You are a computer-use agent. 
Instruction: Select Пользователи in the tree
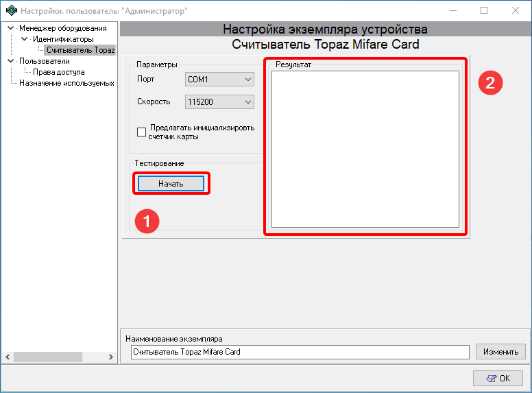45,61
